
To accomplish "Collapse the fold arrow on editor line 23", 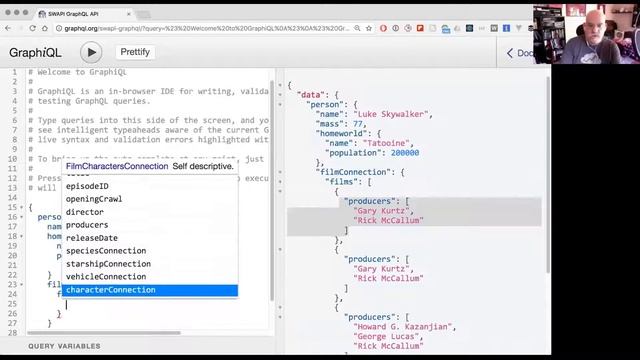I will [22, 284].
